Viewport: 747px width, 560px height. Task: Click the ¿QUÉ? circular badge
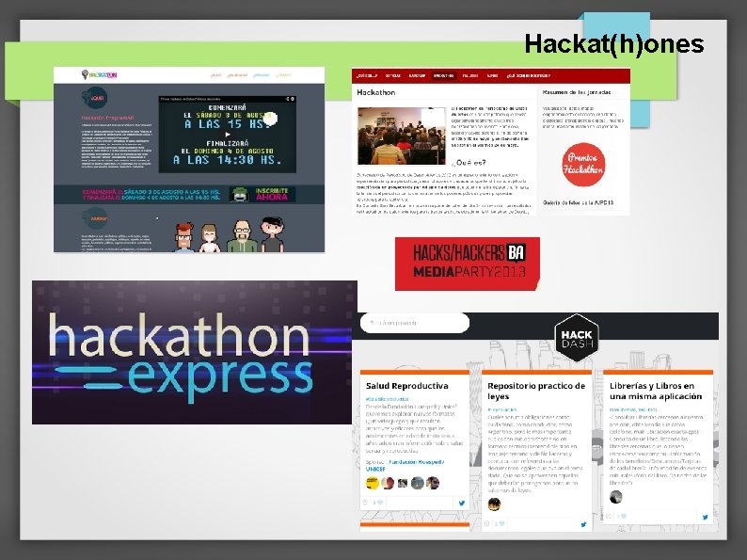pyautogui.click(x=94, y=98)
